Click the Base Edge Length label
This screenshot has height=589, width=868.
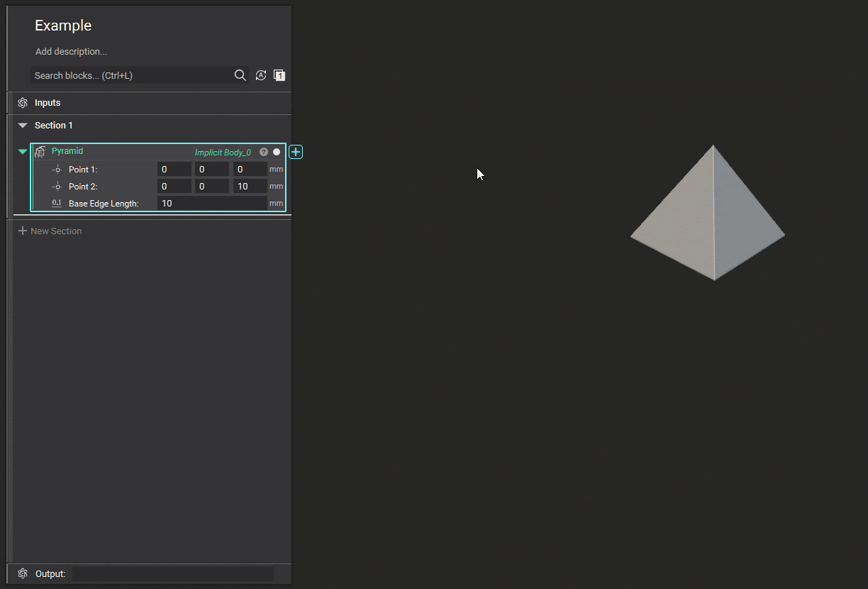coord(104,204)
